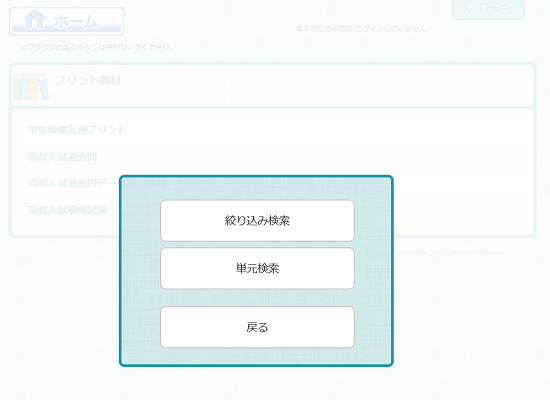Viewport: 550px width, 400px height.
Task: Click the triangle arrow beside メニュー
Action: click(x=469, y=7)
